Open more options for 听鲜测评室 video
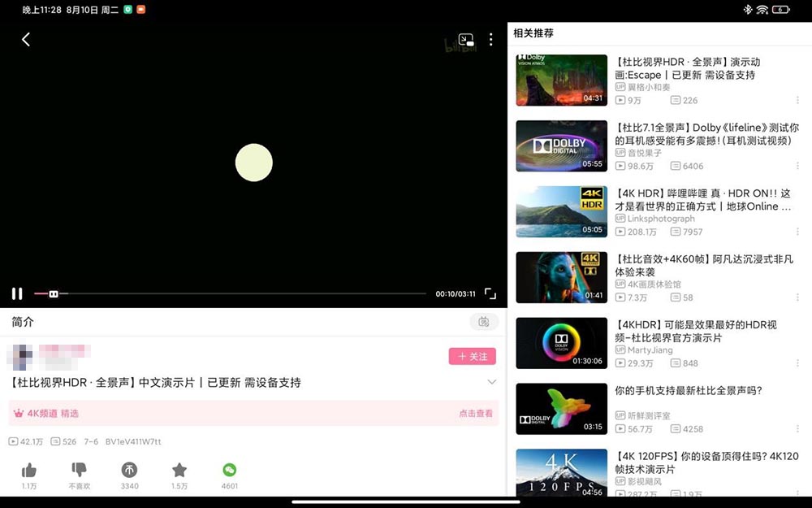812x508 pixels. tap(797, 429)
